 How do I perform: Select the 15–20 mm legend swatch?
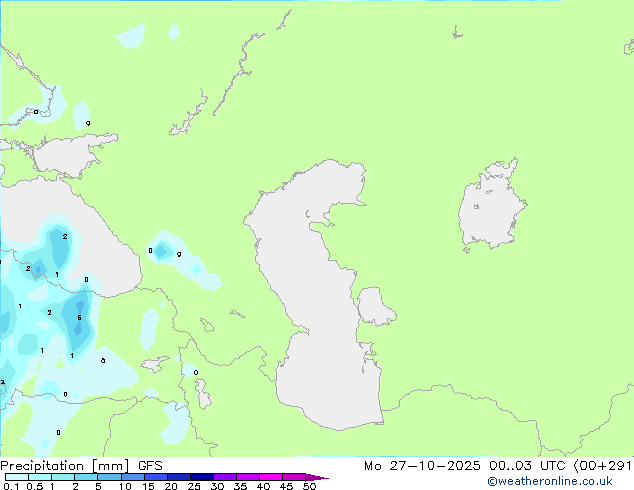(x=155, y=477)
